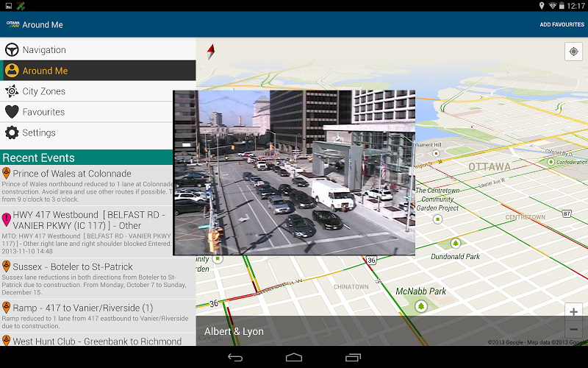Click the heart Favourites icon
The width and height of the screenshot is (588, 368).
pyautogui.click(x=12, y=112)
